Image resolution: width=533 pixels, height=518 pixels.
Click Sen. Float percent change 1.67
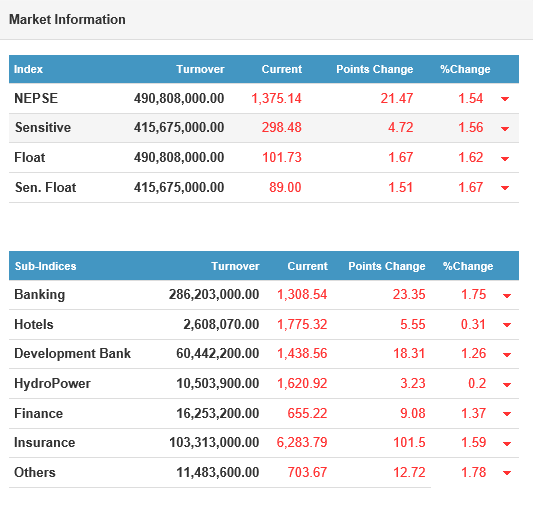(470, 188)
